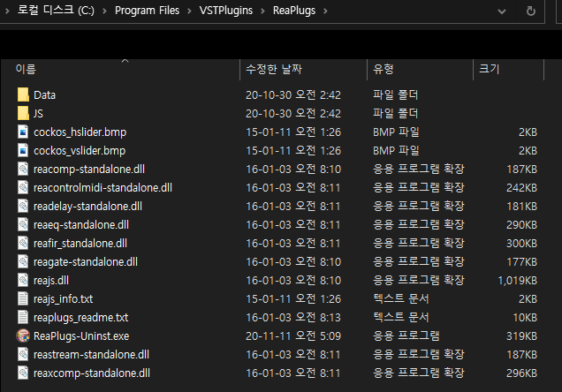Click file name reajs.dll
562x392 pixels.
coord(51,281)
